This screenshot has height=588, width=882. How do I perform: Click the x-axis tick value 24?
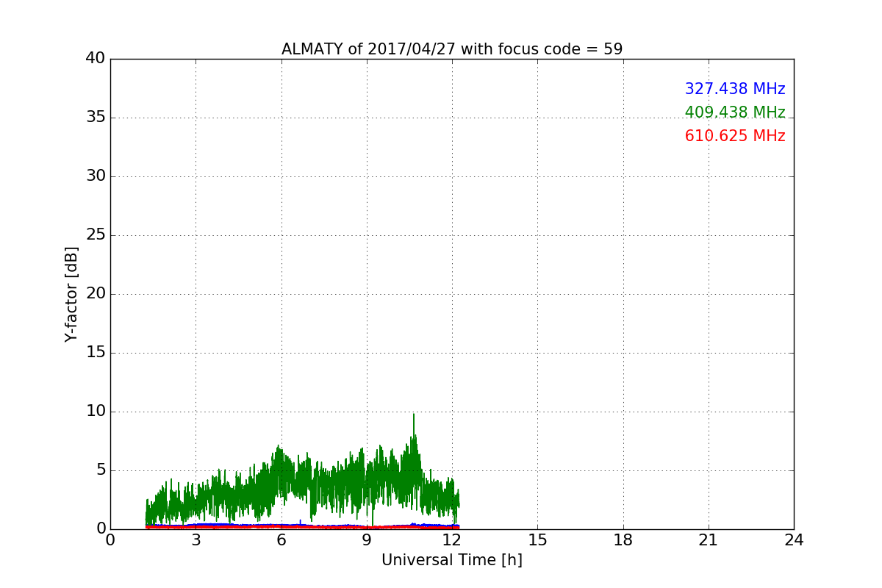(794, 540)
